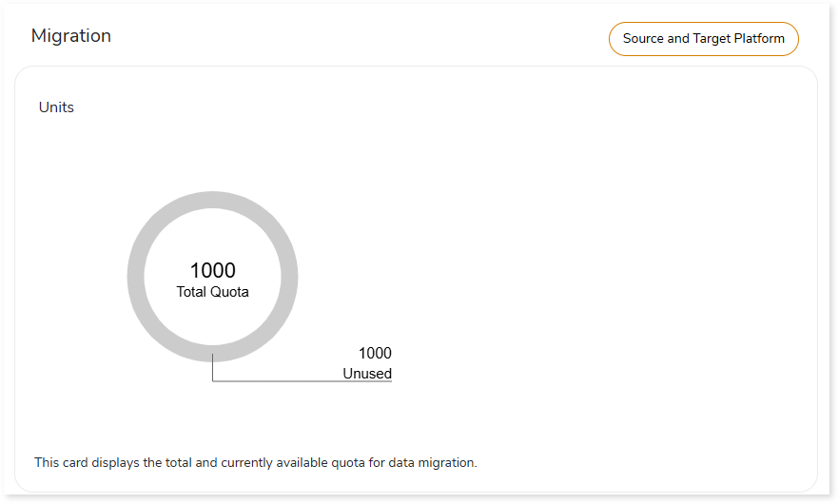Click the 1000 value above Unused
The height and width of the screenshot is (504, 839).
click(x=375, y=353)
